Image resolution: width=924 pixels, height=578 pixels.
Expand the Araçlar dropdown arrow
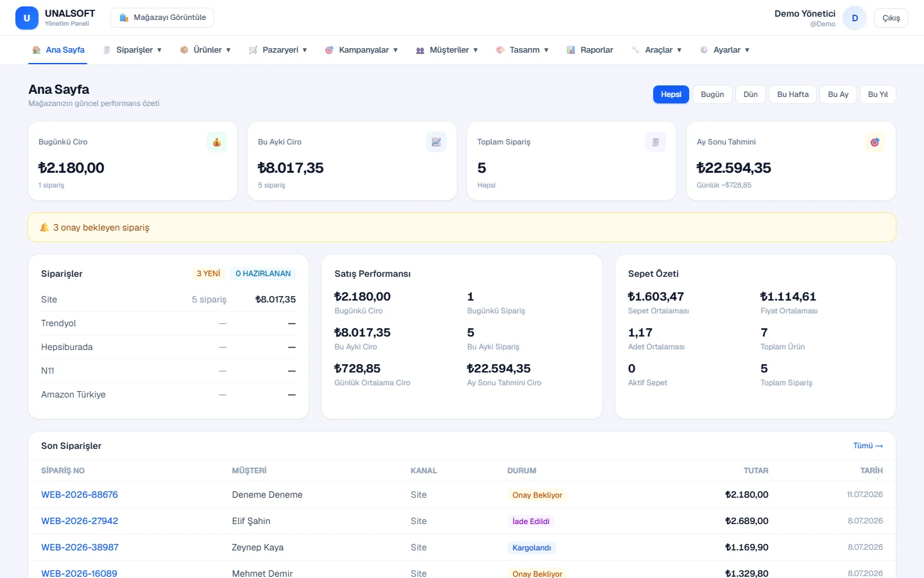click(x=679, y=50)
